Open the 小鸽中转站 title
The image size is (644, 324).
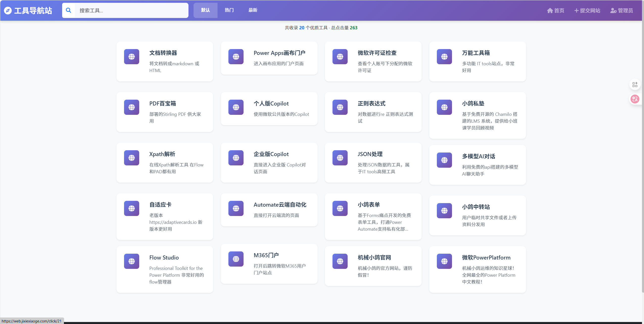476,207
